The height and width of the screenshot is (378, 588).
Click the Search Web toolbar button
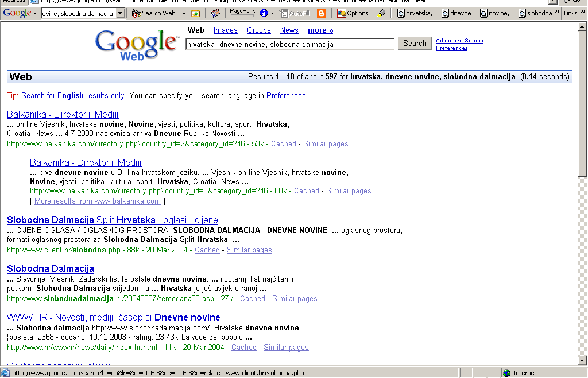point(154,14)
